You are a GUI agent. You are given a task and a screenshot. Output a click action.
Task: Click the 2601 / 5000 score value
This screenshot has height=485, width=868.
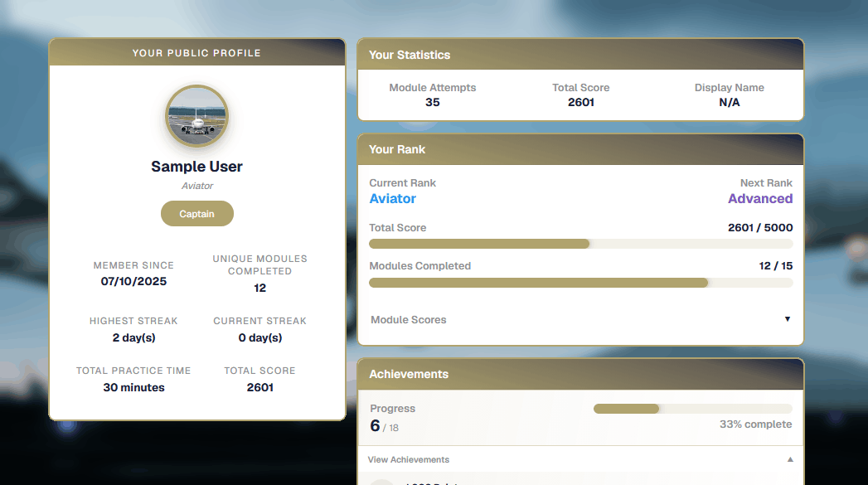760,227
